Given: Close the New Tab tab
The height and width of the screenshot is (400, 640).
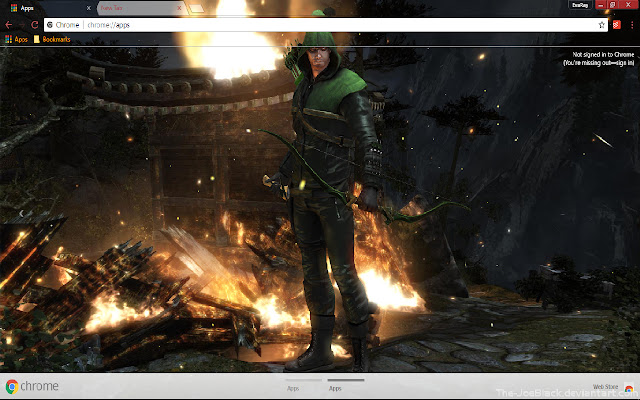Looking at the screenshot, I should [x=179, y=8].
